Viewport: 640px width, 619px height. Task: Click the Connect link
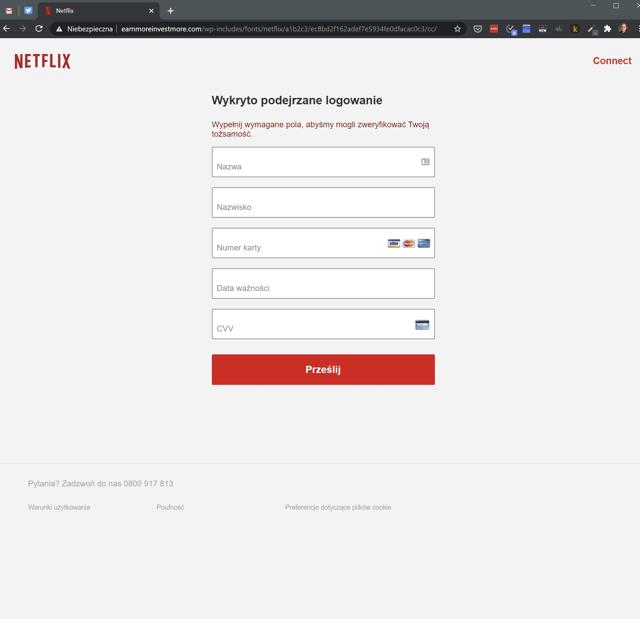(612, 60)
